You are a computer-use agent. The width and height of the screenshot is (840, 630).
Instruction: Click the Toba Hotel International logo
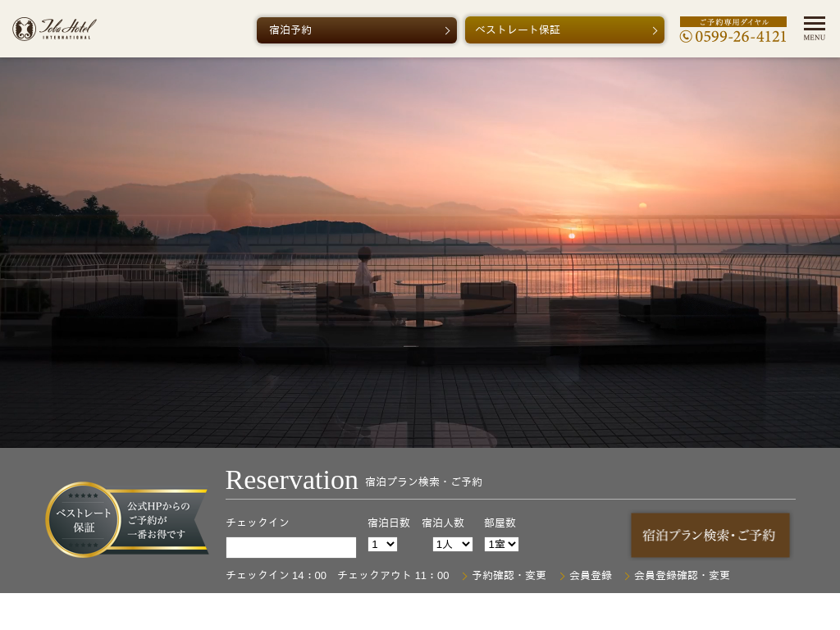(54, 29)
